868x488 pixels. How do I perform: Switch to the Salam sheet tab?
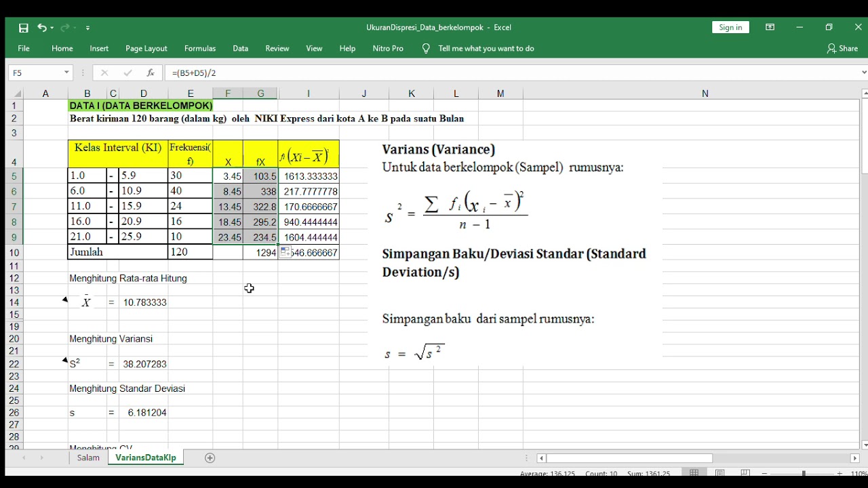point(88,458)
